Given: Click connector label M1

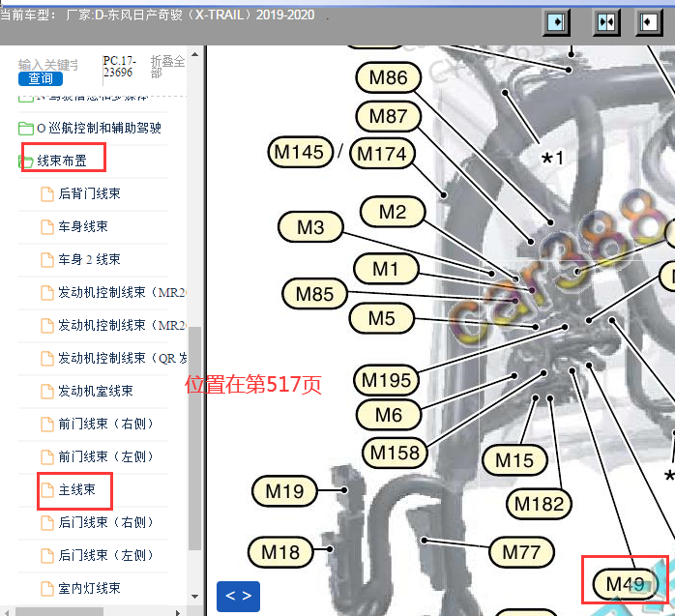Looking at the screenshot, I should pyautogui.click(x=386, y=269).
